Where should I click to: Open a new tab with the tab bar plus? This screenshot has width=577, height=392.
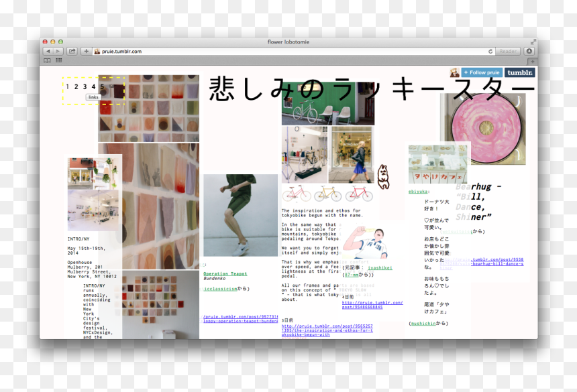(x=532, y=62)
